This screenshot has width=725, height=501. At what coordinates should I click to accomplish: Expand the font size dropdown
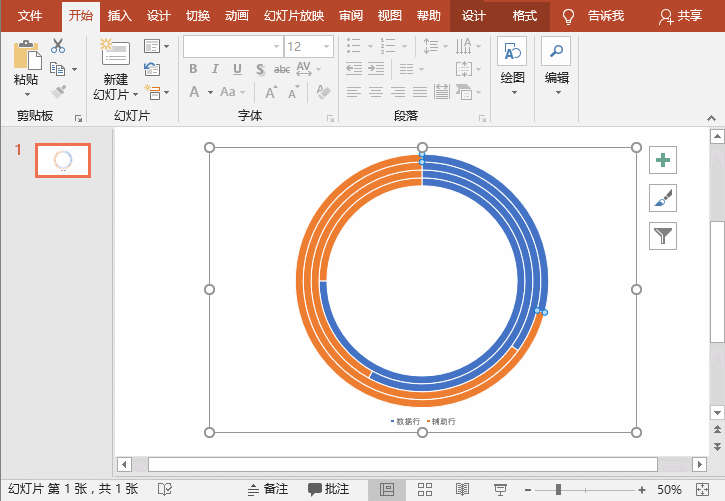327,47
